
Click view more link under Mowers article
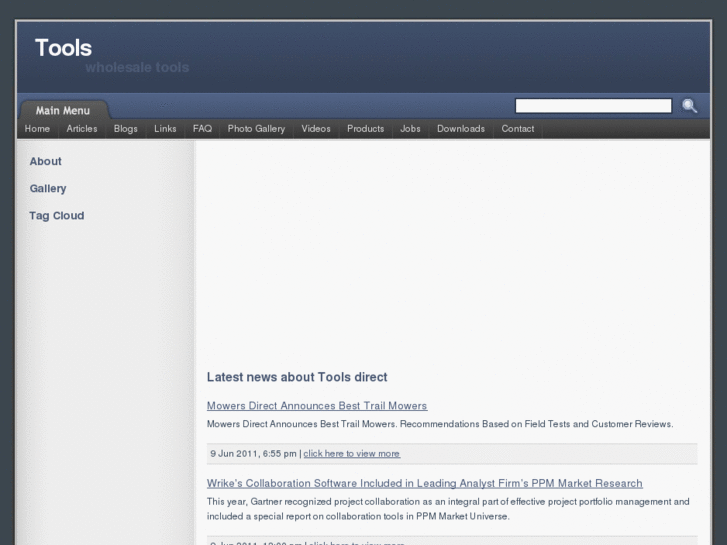point(351,454)
